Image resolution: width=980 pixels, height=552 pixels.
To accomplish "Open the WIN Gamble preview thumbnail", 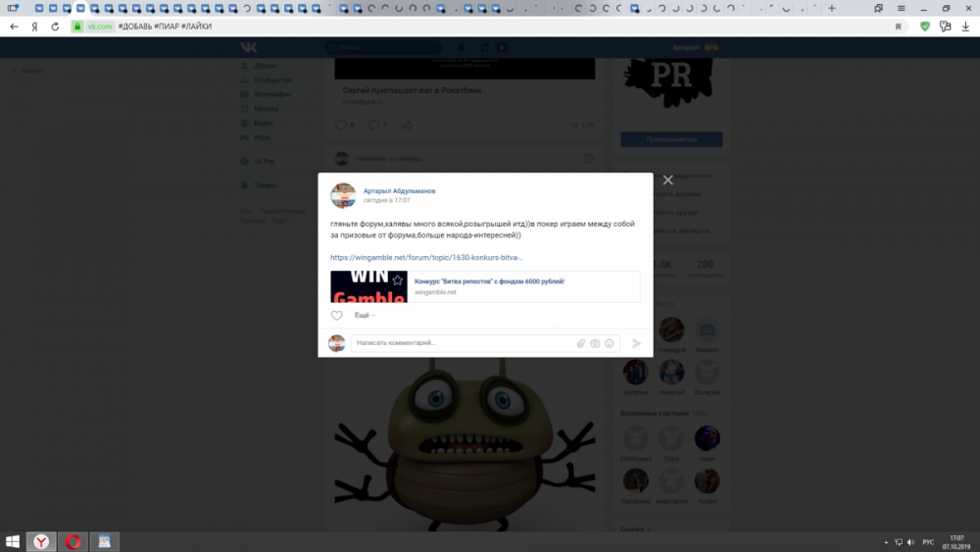I will click(368, 287).
